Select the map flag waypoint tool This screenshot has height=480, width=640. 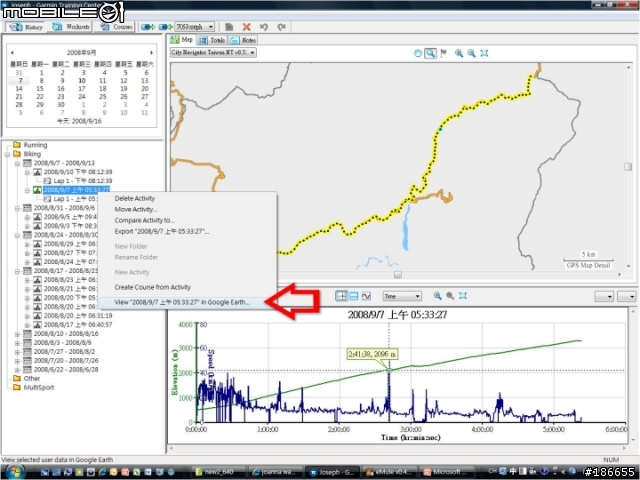click(443, 53)
